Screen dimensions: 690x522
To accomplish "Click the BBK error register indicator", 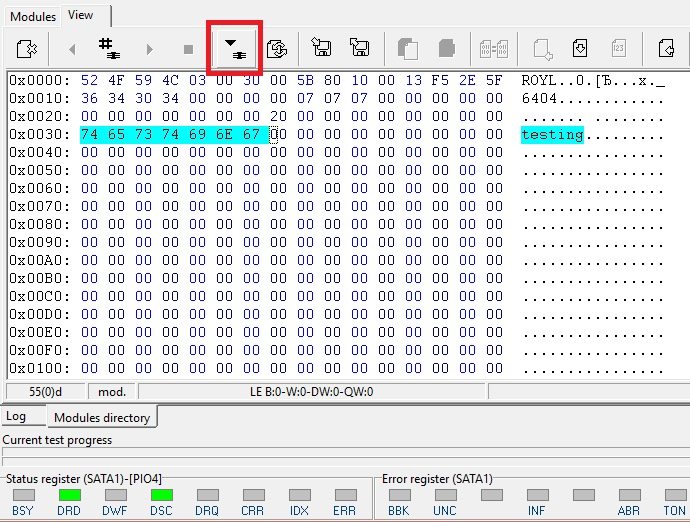I will pos(400,495).
